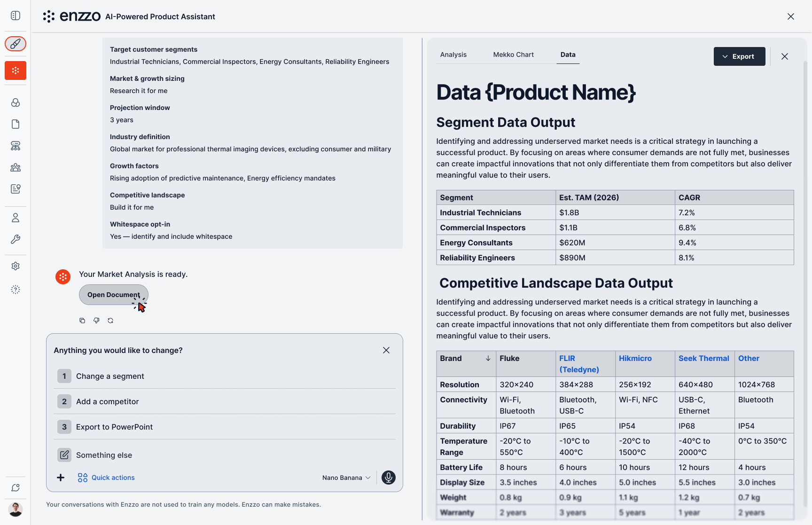
Task: Open the document page icon in sidebar
Action: tap(16, 124)
